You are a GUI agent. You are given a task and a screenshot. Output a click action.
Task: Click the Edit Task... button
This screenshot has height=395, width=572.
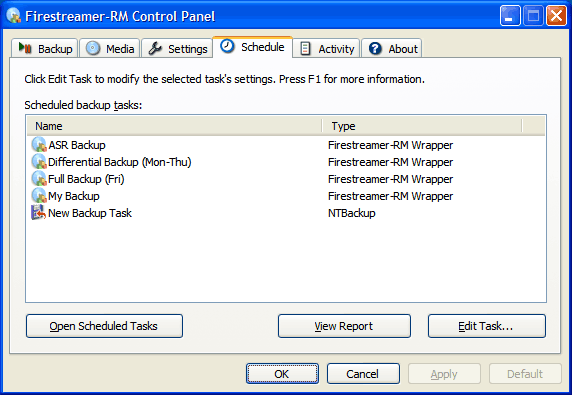pyautogui.click(x=487, y=326)
